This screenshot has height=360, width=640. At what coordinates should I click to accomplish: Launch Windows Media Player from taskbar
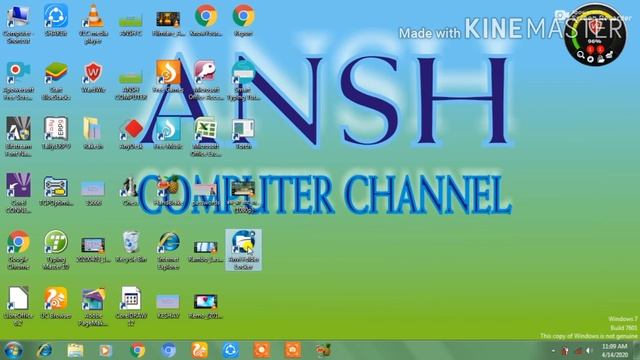(x=106, y=350)
